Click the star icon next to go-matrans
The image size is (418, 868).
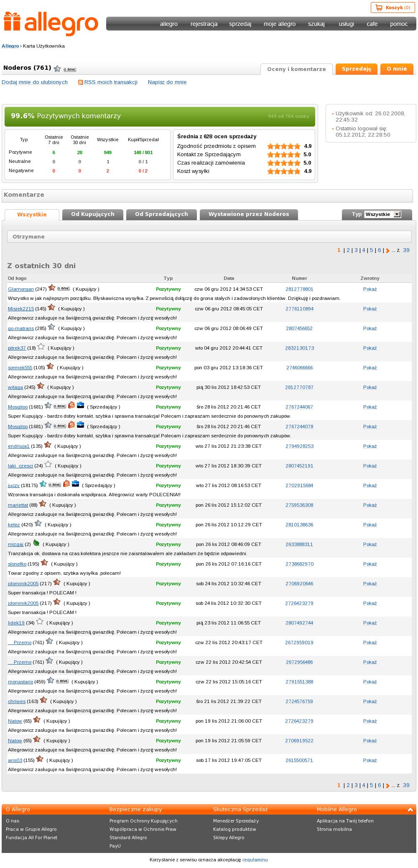tap(51, 327)
